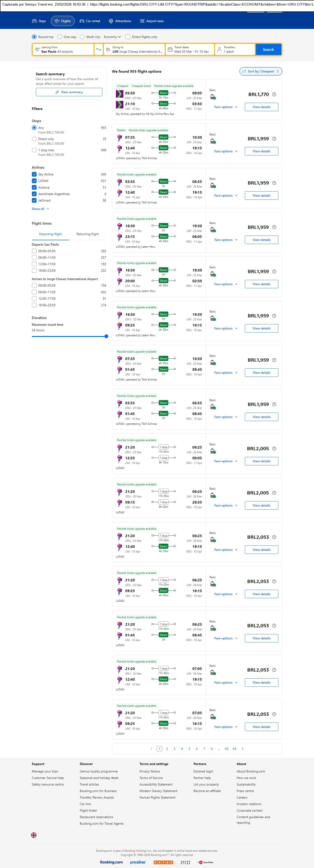The image size is (314, 868).
Task: Click the Kayak logo in the footer
Action: pyautogui.click(x=163, y=862)
